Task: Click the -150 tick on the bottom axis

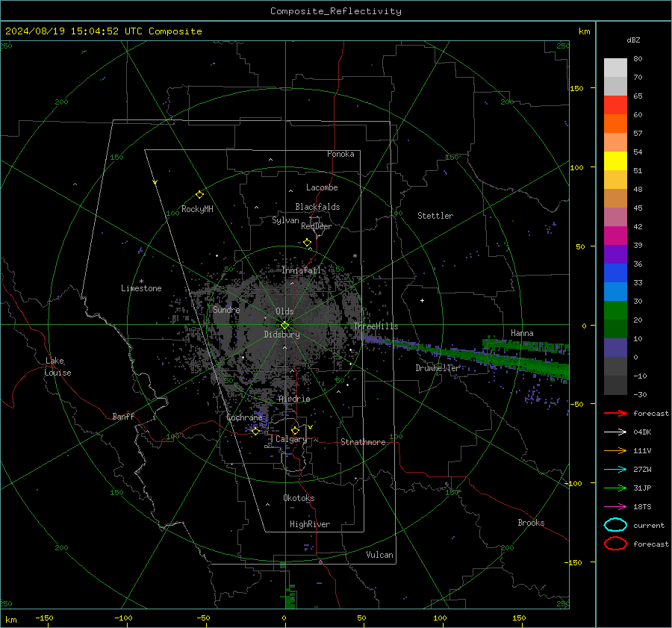Action: [44, 618]
